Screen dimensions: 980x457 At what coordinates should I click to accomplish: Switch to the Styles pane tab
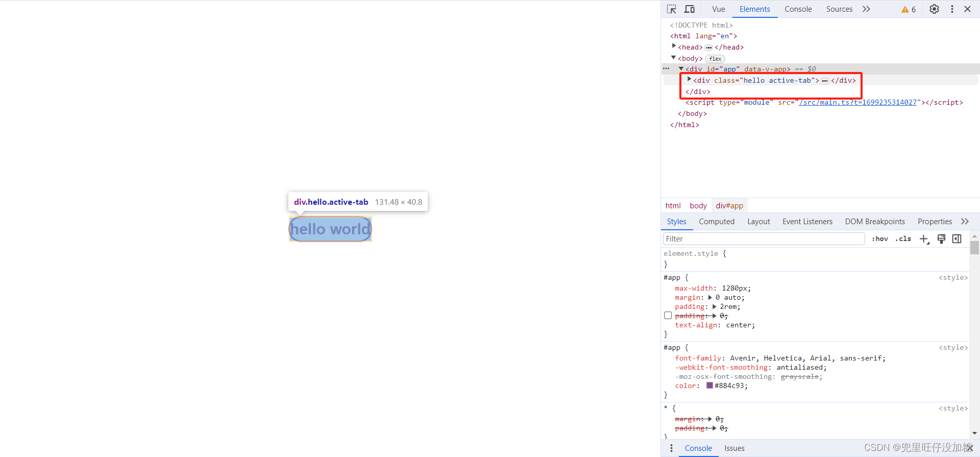676,222
